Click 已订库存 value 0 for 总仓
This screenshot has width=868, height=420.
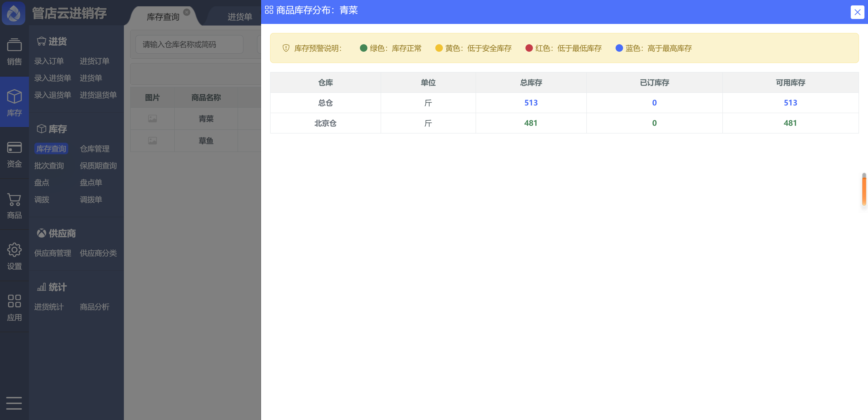654,103
